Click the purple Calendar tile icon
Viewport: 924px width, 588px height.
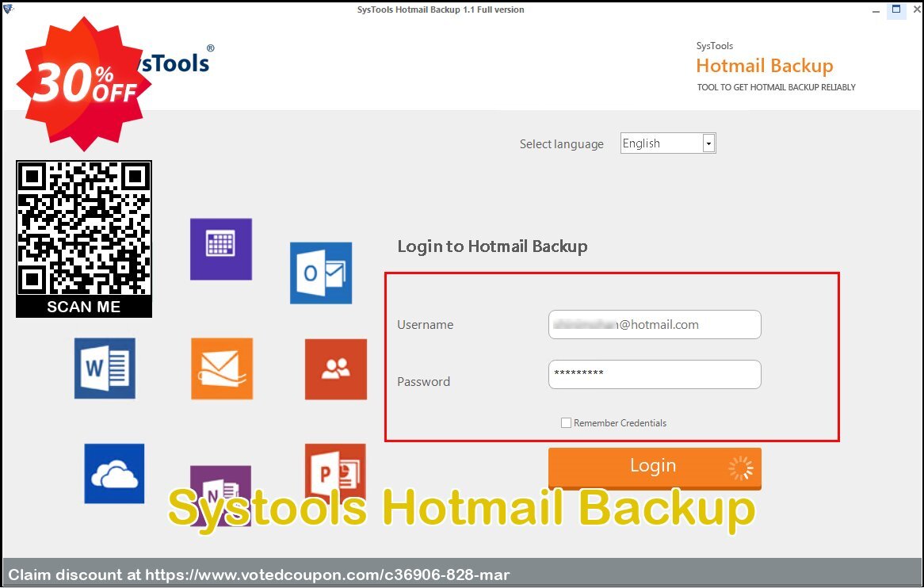click(221, 249)
